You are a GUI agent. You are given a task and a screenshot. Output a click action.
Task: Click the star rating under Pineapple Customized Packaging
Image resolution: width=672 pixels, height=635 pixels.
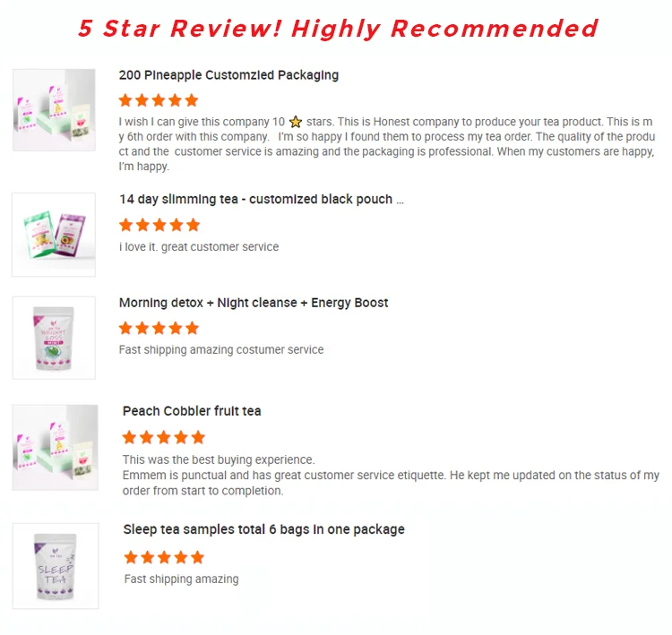pyautogui.click(x=159, y=100)
